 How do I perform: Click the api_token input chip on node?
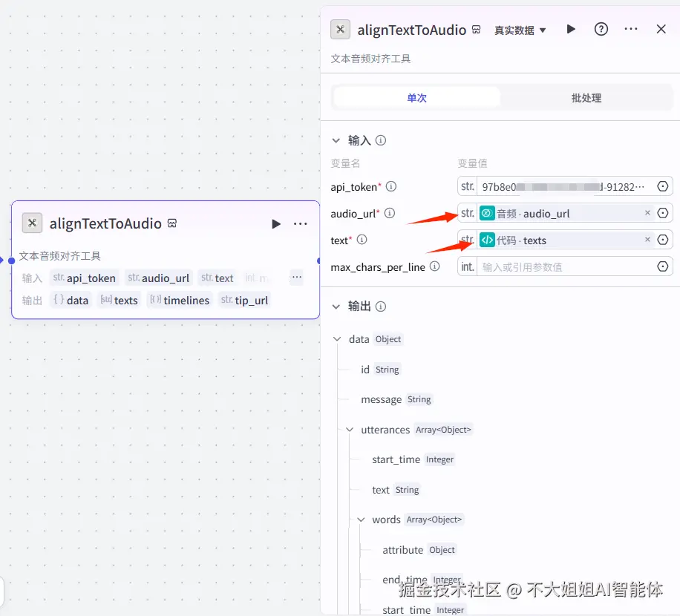pos(85,278)
